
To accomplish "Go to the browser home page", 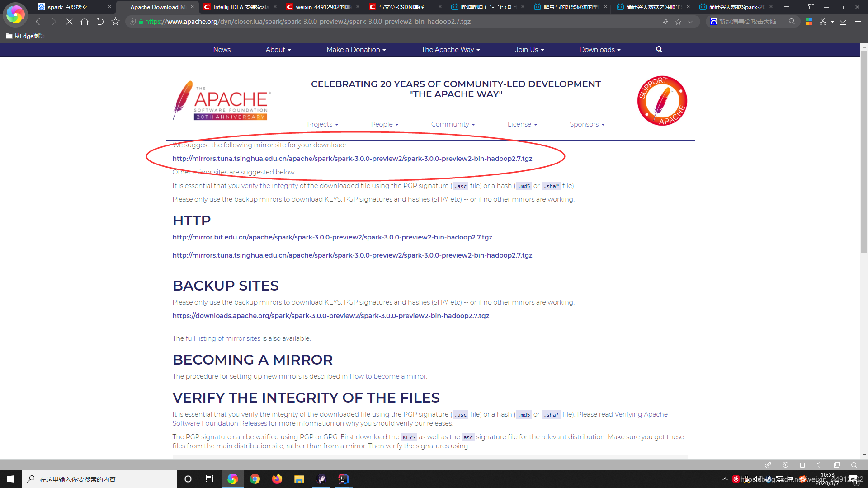I will click(x=85, y=21).
